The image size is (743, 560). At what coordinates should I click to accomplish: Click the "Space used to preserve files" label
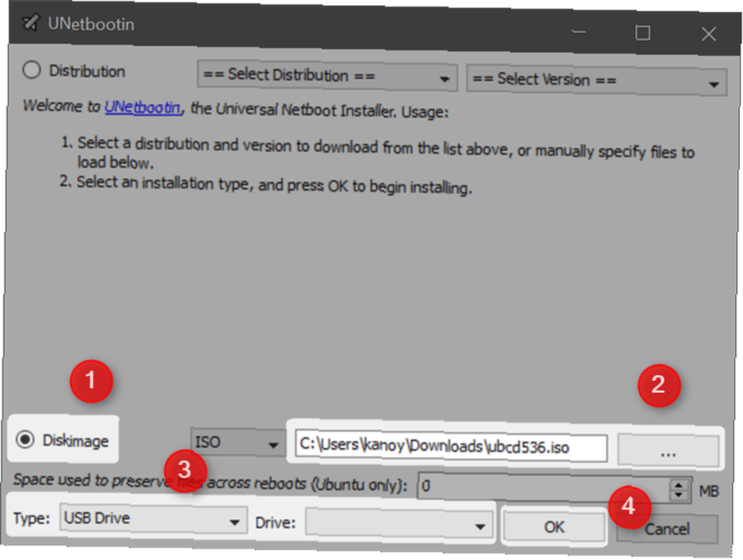210,482
